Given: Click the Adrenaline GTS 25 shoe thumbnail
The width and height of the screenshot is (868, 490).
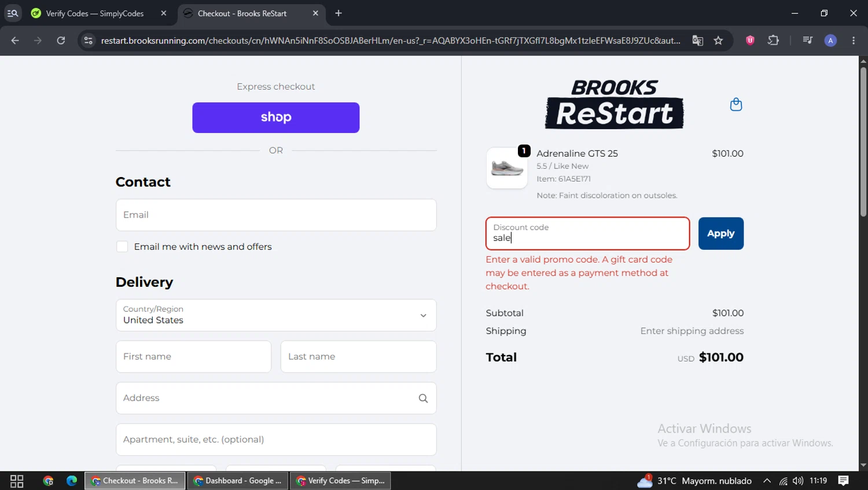Looking at the screenshot, I should coord(507,168).
